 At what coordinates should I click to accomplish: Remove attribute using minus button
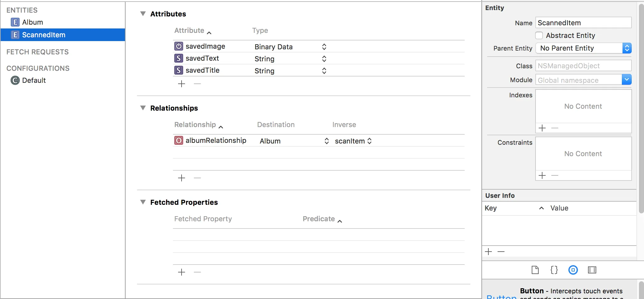(x=197, y=84)
